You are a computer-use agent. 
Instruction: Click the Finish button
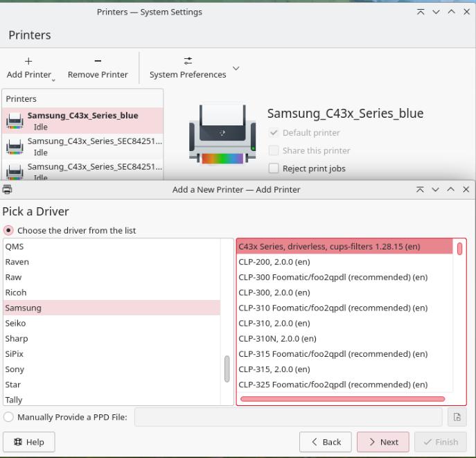pos(441,442)
